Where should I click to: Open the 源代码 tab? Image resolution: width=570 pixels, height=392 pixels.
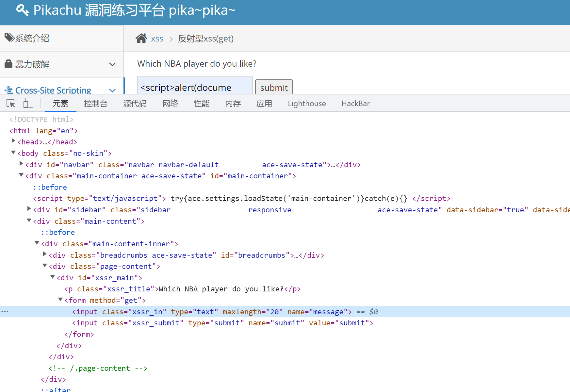(x=135, y=104)
